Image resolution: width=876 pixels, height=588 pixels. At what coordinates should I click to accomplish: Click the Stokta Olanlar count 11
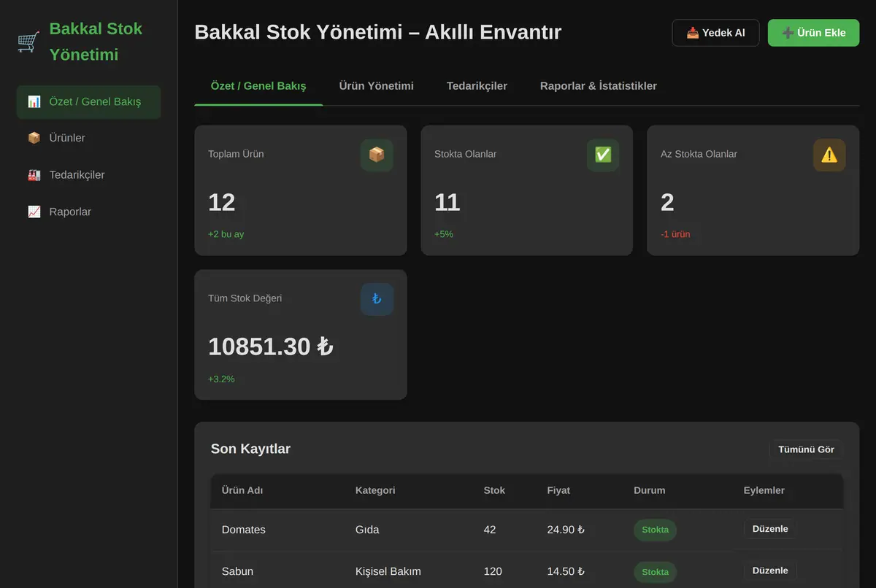[447, 202]
